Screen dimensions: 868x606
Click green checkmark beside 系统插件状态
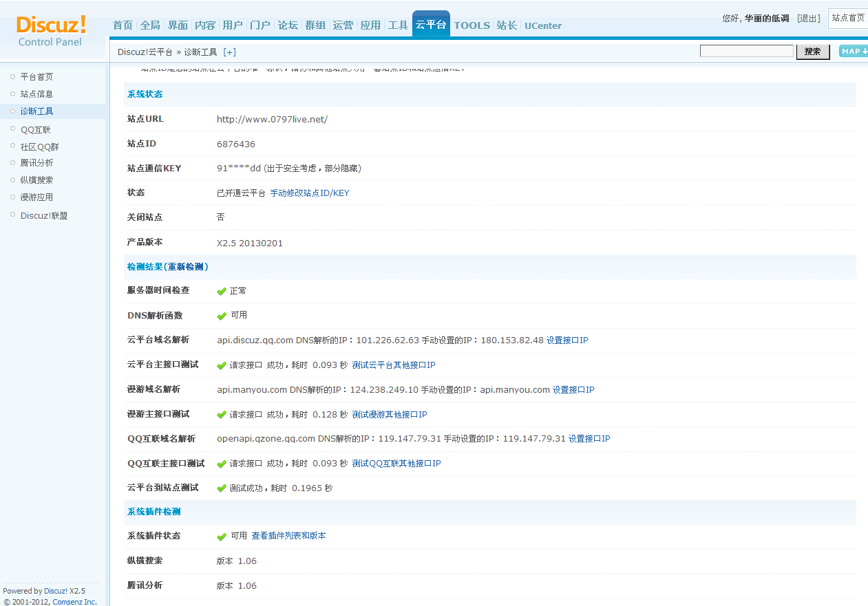[222, 536]
